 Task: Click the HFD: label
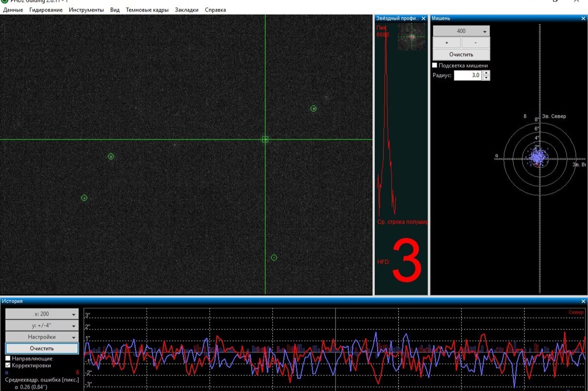(x=384, y=262)
